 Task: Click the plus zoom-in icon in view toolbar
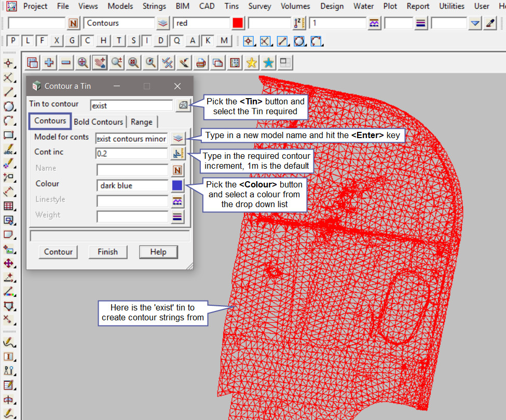pyautogui.click(x=49, y=63)
